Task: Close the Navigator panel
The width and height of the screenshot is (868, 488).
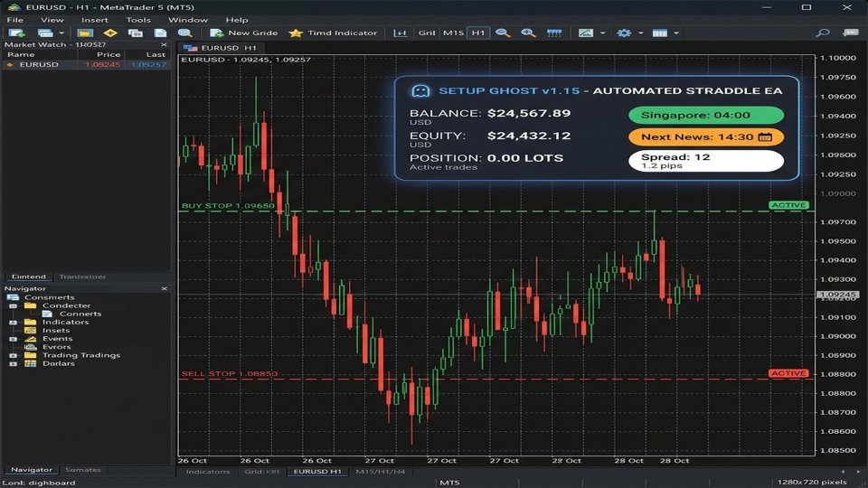Action: (164, 288)
